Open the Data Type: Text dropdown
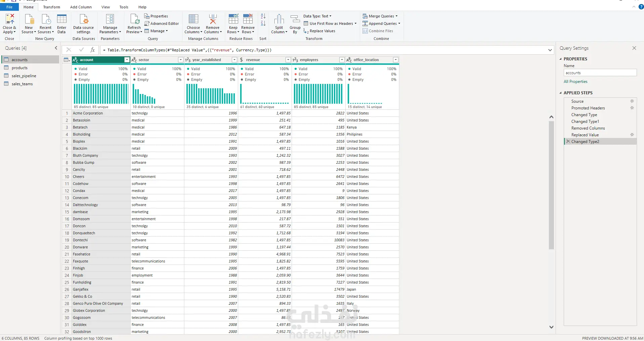644x341 pixels. 317,16
